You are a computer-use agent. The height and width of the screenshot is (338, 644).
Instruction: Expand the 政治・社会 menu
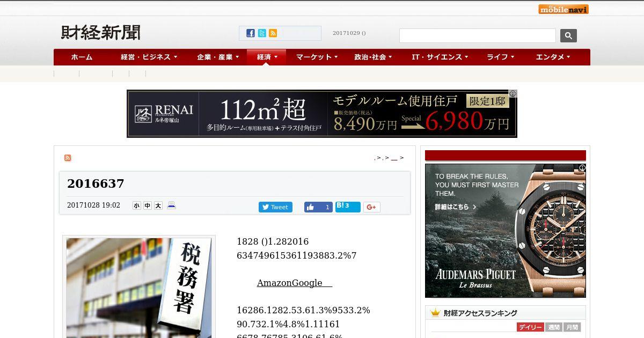pyautogui.click(x=373, y=57)
